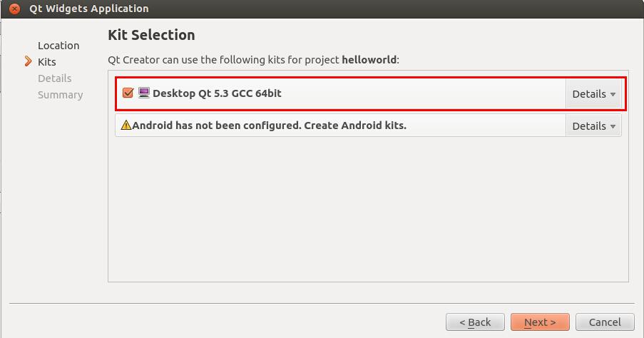Expand Details for Desktop Qt 5.3 kit

pos(593,94)
